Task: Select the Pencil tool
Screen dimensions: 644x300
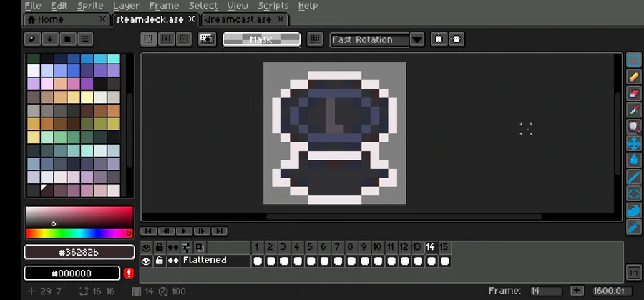Action: (634, 77)
